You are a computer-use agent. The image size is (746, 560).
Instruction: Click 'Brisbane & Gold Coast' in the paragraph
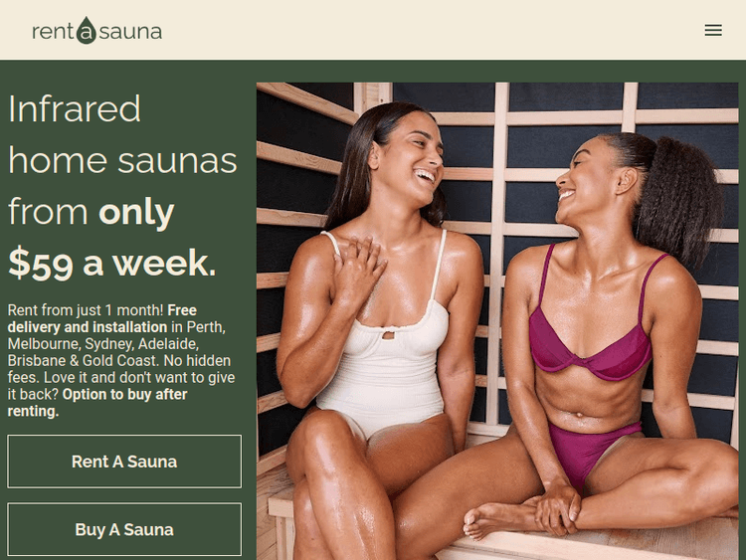(83, 361)
